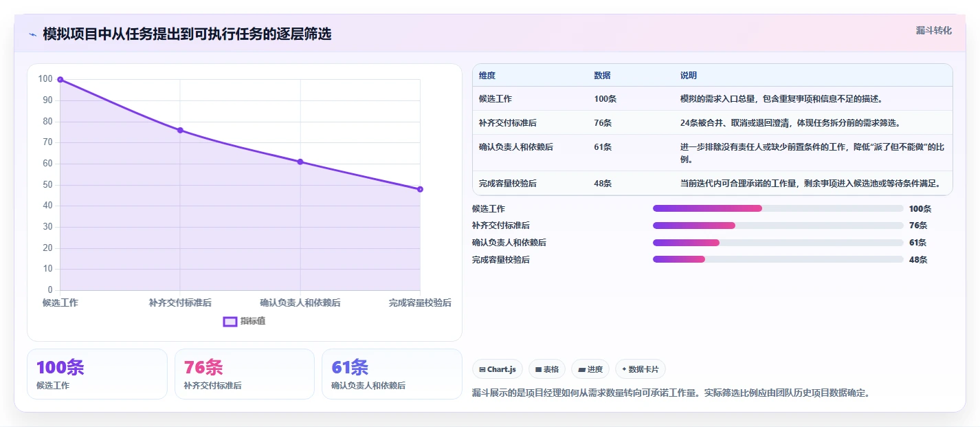Click the page title 模拟项目中从任务提出到可执行任务的逐层筛选
The height and width of the screenshot is (427, 980).
tap(187, 34)
